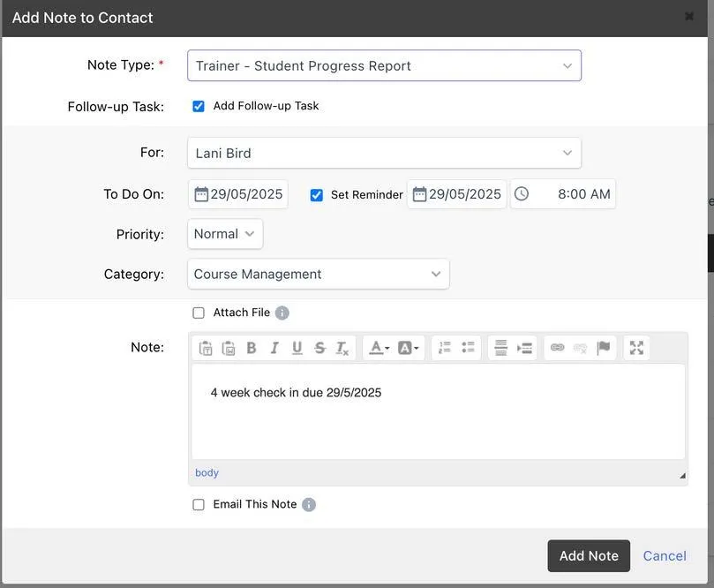Expand the For dropdown showing Lani Bird

(384, 153)
